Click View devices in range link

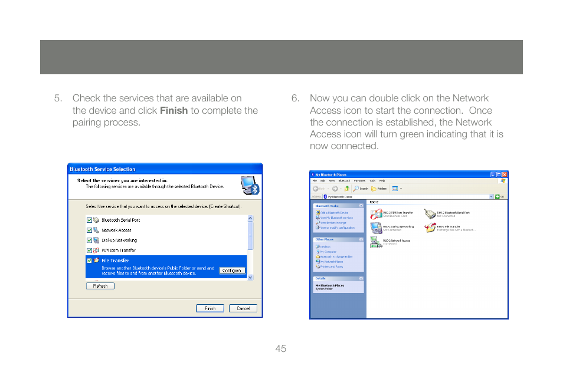coord(333,223)
